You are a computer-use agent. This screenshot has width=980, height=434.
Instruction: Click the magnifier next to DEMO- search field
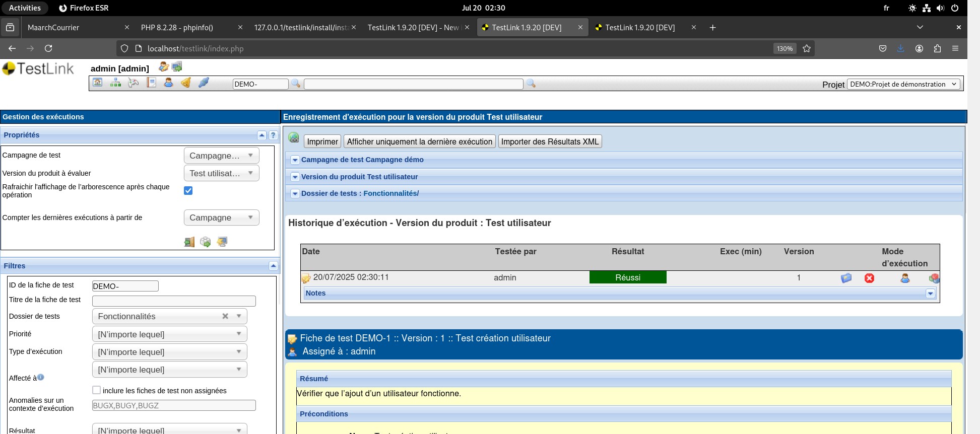(296, 84)
